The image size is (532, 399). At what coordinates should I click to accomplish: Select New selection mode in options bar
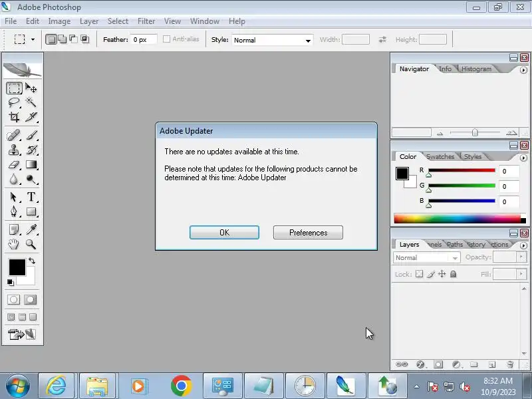[x=51, y=39]
